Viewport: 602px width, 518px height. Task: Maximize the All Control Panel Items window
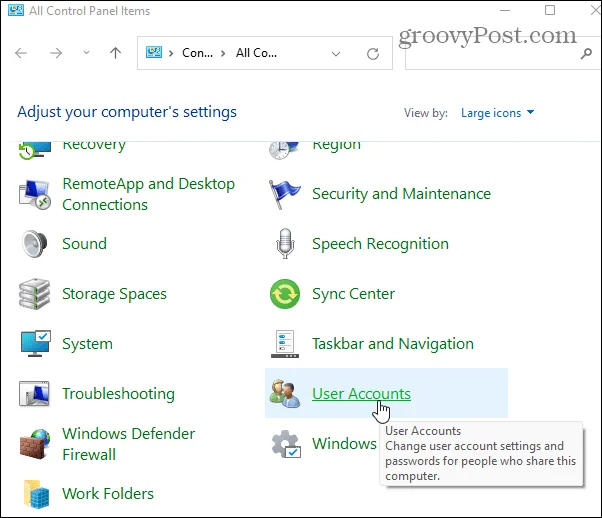pyautogui.click(x=550, y=10)
